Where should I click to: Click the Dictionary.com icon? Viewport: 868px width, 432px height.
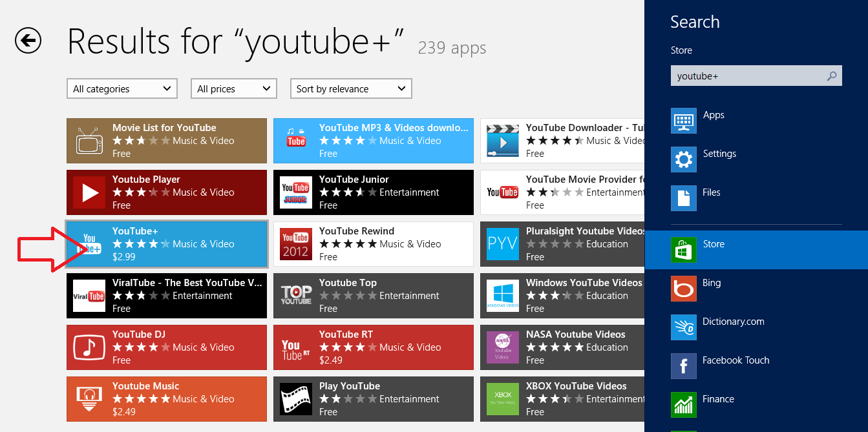tap(683, 327)
